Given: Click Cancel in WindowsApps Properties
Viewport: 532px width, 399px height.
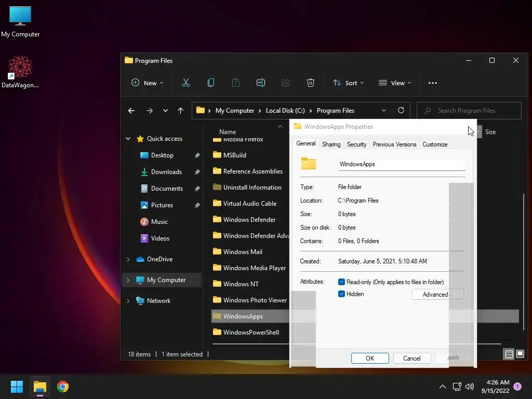Looking at the screenshot, I should 412,358.
